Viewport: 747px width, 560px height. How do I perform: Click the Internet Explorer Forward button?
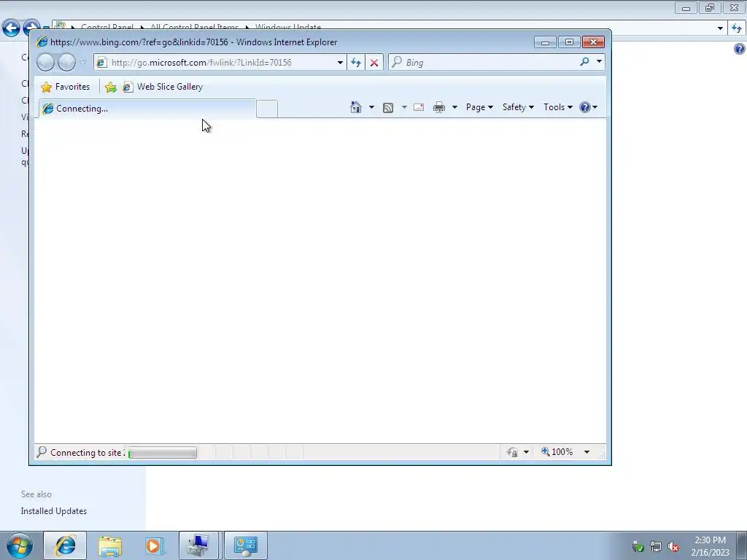point(66,63)
